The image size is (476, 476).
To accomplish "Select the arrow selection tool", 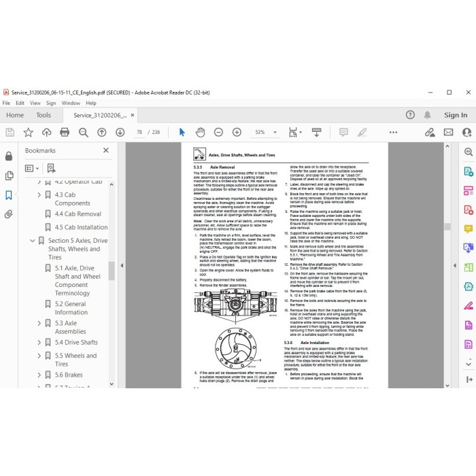I will click(182, 133).
